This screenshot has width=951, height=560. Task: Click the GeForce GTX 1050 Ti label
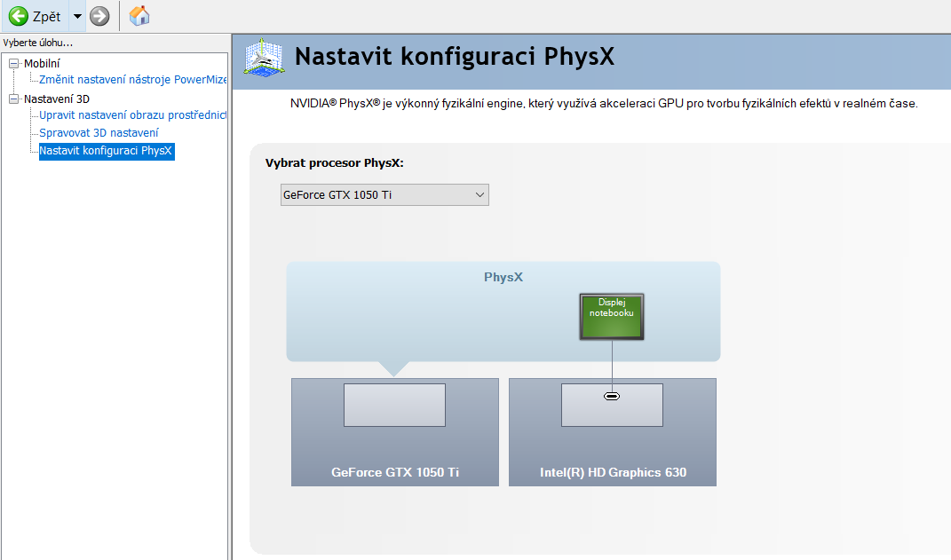(x=395, y=472)
